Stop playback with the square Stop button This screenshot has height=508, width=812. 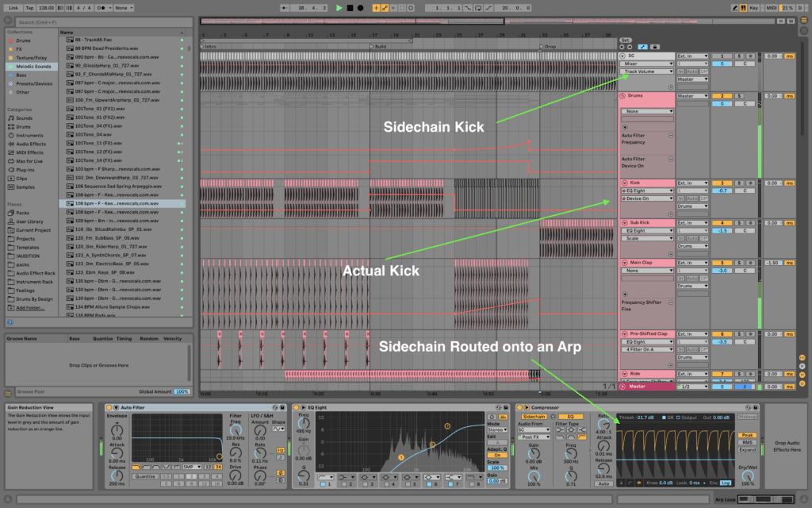click(x=350, y=8)
